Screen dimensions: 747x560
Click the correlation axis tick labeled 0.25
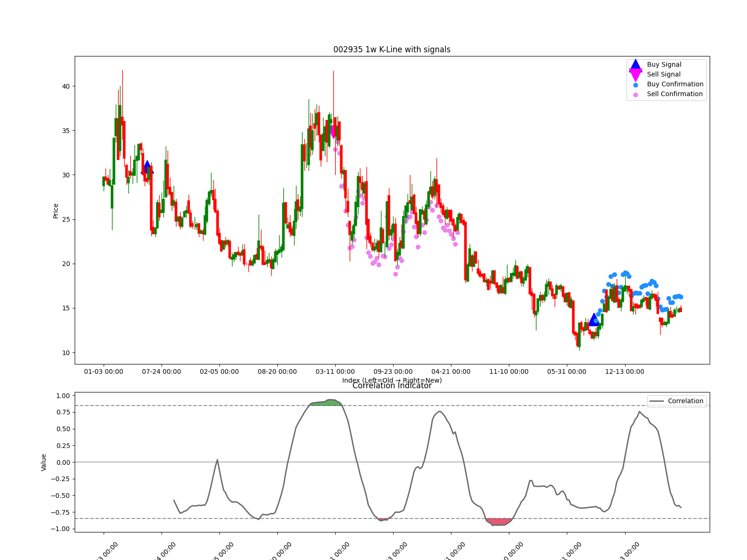[63, 446]
